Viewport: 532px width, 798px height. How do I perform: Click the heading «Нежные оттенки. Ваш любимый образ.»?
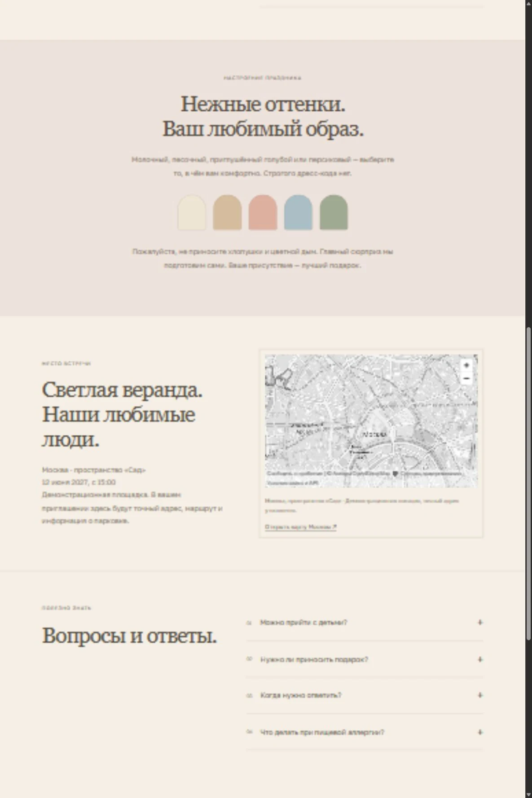(x=263, y=116)
